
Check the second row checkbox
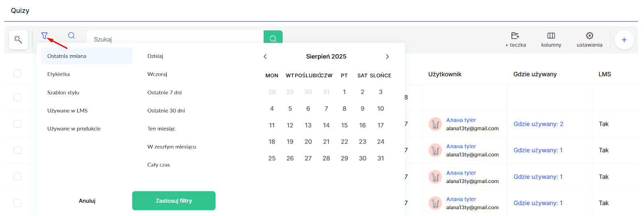(x=17, y=124)
